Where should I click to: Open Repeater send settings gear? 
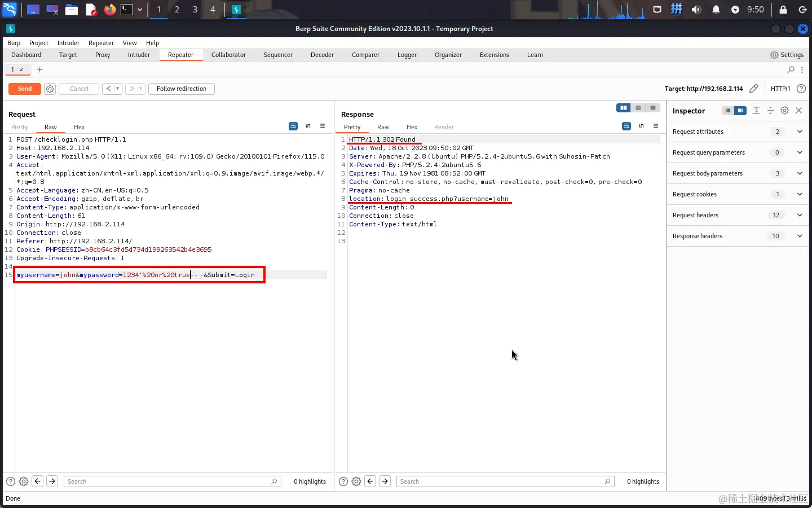pos(50,89)
